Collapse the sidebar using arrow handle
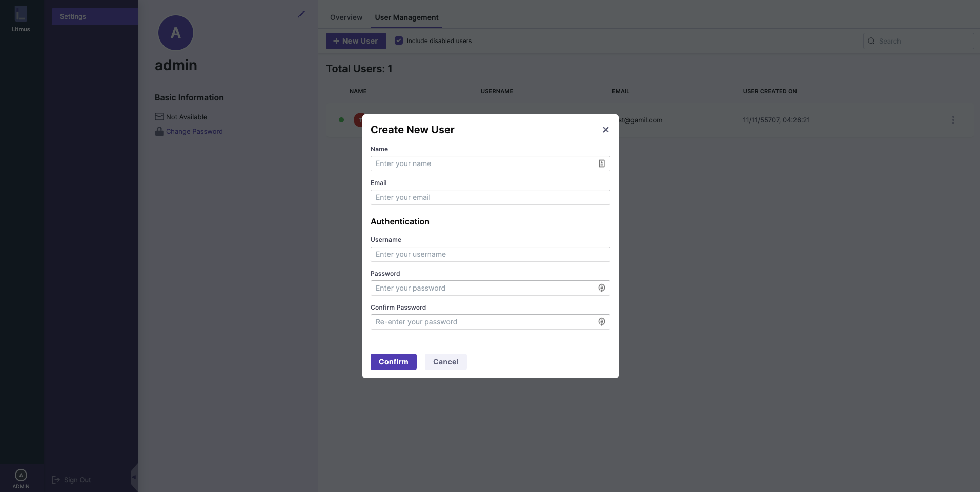980x492 pixels. pos(134,477)
